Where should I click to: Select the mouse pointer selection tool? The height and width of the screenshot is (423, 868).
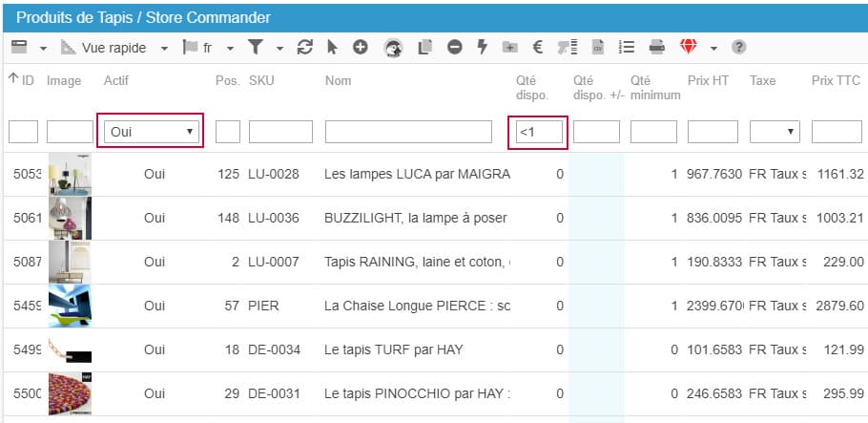[332, 47]
